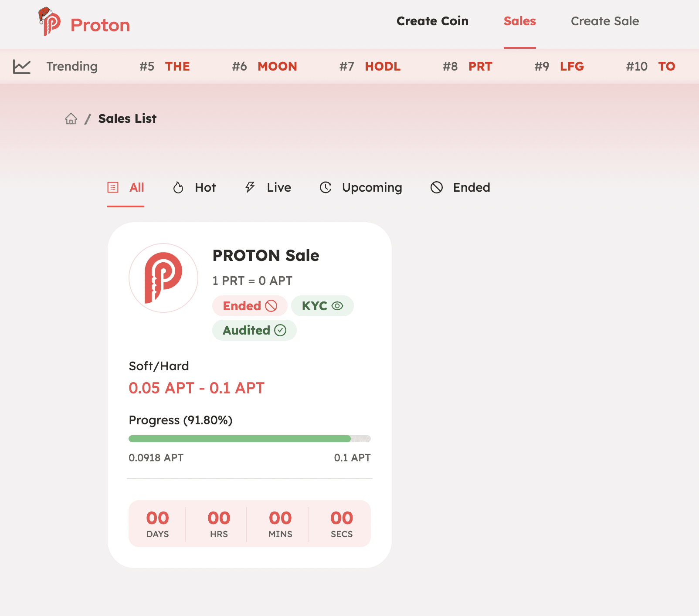The width and height of the screenshot is (699, 616).
Task: Click the Live lightning bolt icon
Action: 250,187
